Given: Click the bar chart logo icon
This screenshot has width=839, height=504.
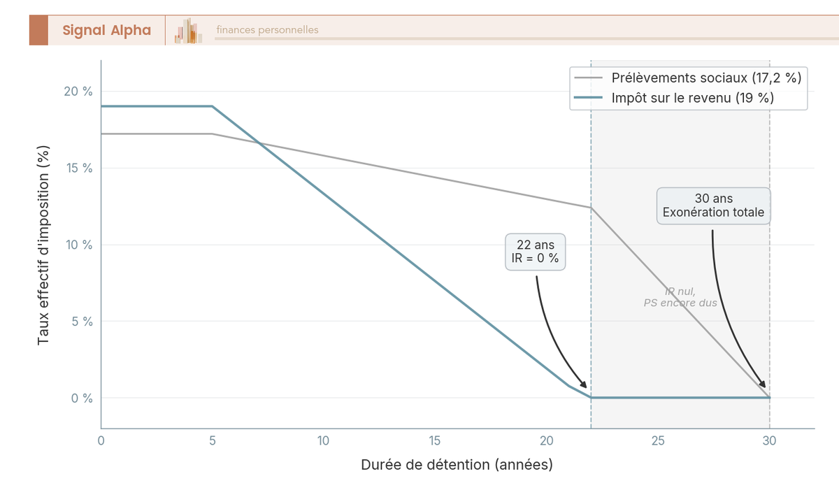Looking at the screenshot, I should point(189,31).
